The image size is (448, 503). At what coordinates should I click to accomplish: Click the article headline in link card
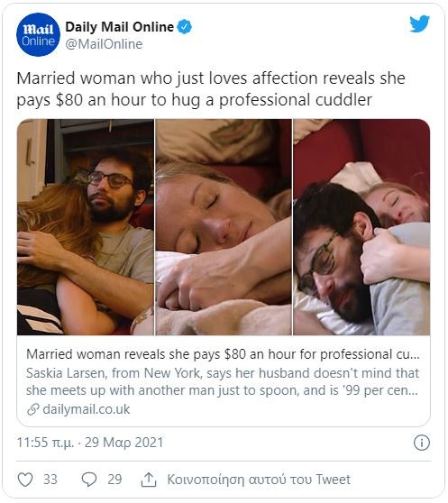[223, 354]
